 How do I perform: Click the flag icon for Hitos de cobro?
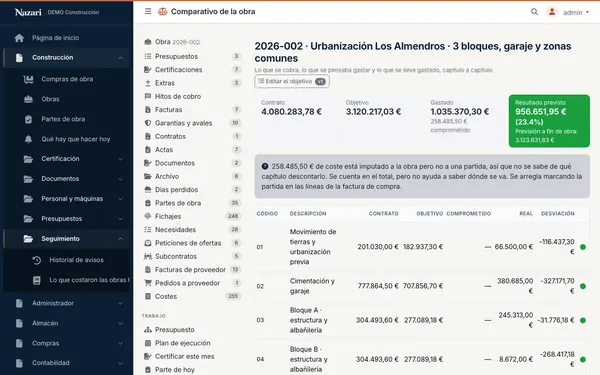(x=148, y=96)
